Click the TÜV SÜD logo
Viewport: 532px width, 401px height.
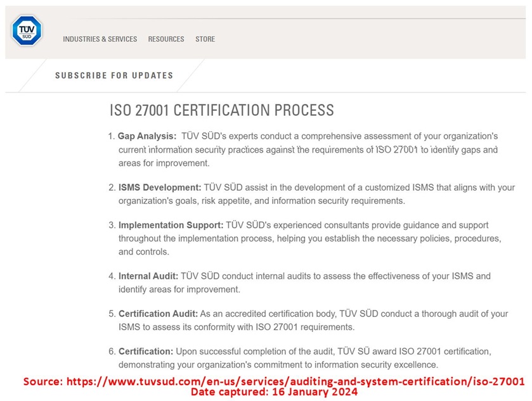tap(27, 31)
